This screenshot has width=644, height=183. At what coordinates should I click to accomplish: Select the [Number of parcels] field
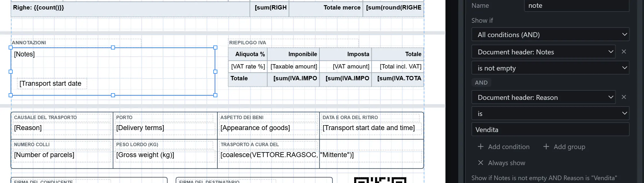(62, 155)
